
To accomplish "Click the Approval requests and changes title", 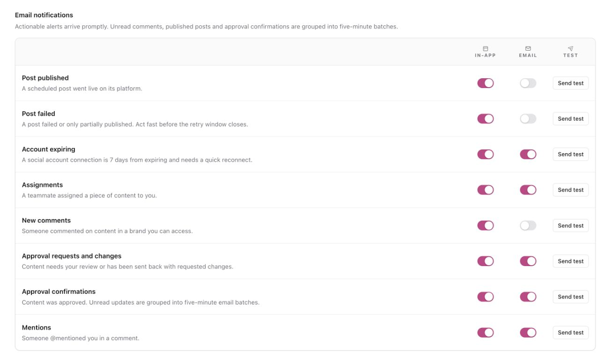I will pyautogui.click(x=72, y=256).
